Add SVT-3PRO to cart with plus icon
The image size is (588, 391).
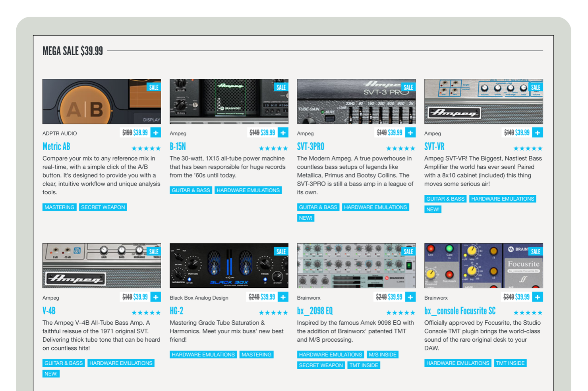point(410,133)
